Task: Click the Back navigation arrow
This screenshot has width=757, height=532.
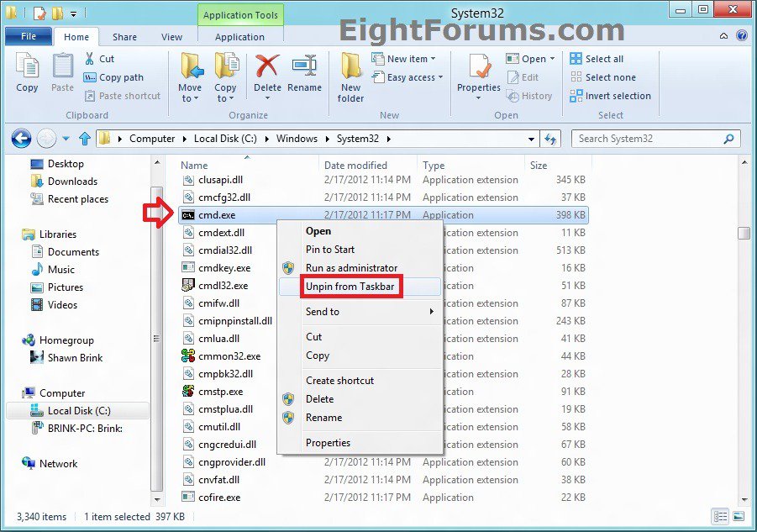Action: tap(21, 139)
